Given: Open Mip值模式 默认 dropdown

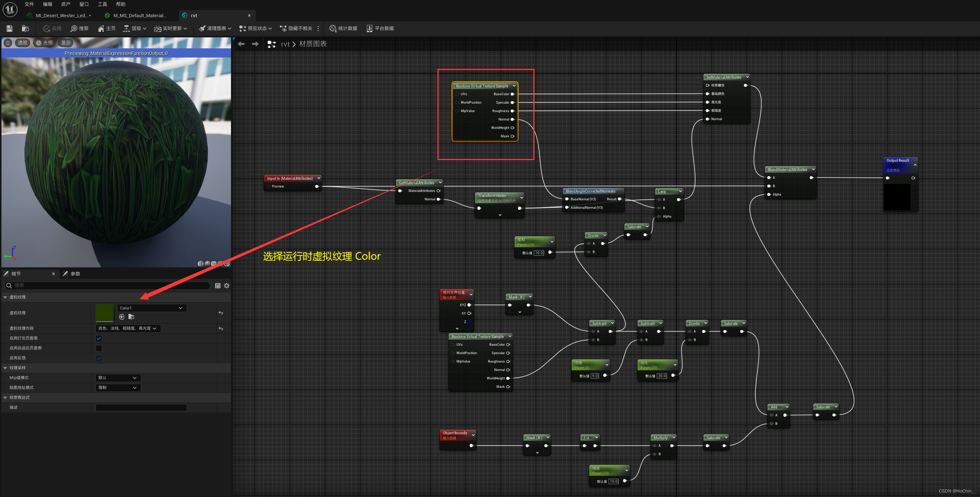Looking at the screenshot, I should point(118,378).
